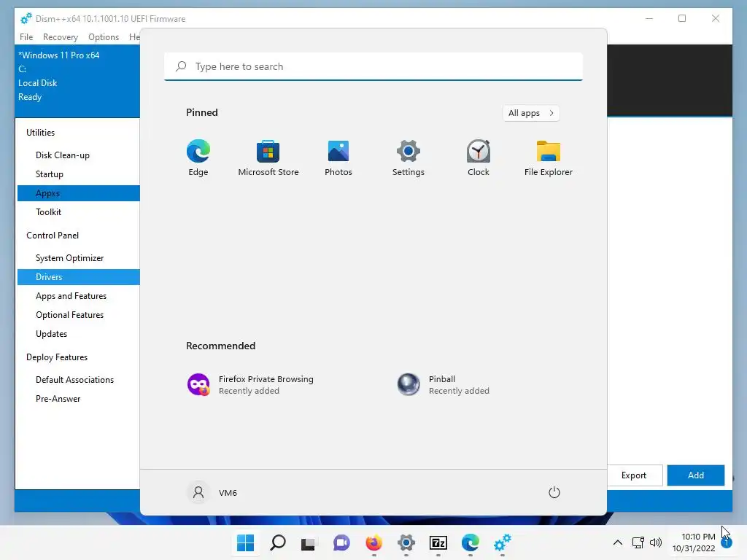
Task: Switch to Dism++ on the taskbar
Action: point(502,542)
